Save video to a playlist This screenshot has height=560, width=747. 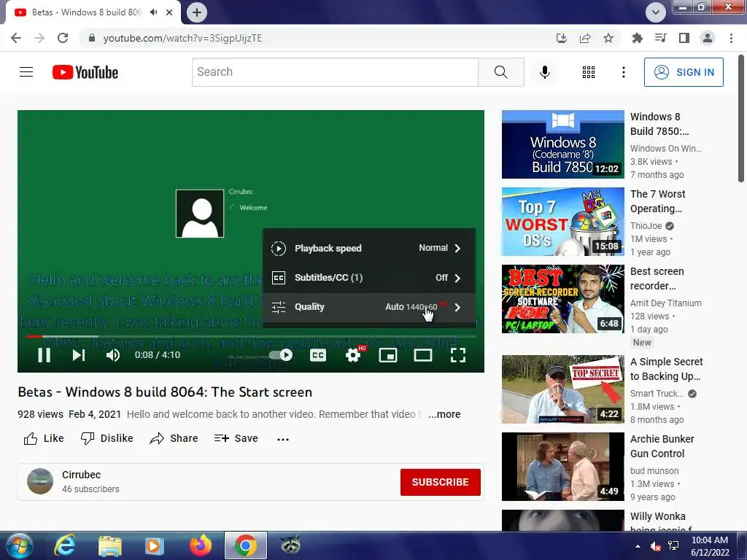(236, 438)
